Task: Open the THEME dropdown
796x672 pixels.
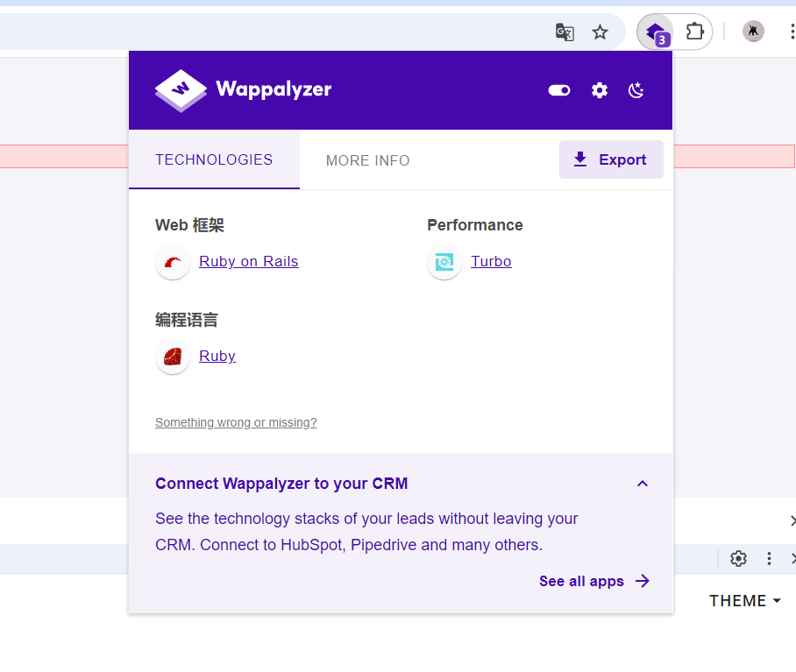Action: coord(745,600)
